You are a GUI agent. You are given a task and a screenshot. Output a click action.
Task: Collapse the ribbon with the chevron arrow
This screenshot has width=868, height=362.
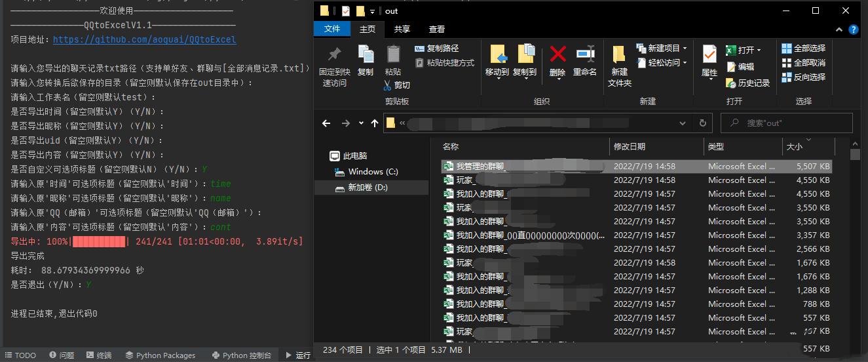(839, 30)
